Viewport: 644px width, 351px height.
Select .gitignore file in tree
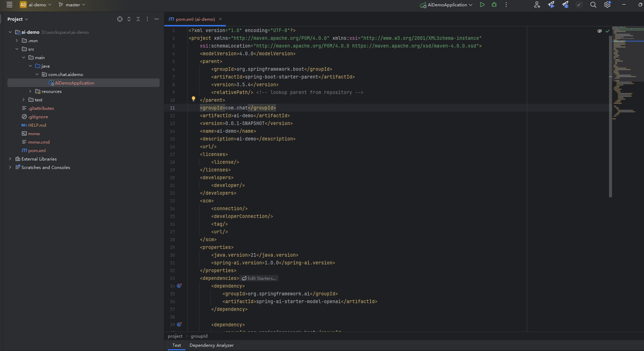(38, 117)
